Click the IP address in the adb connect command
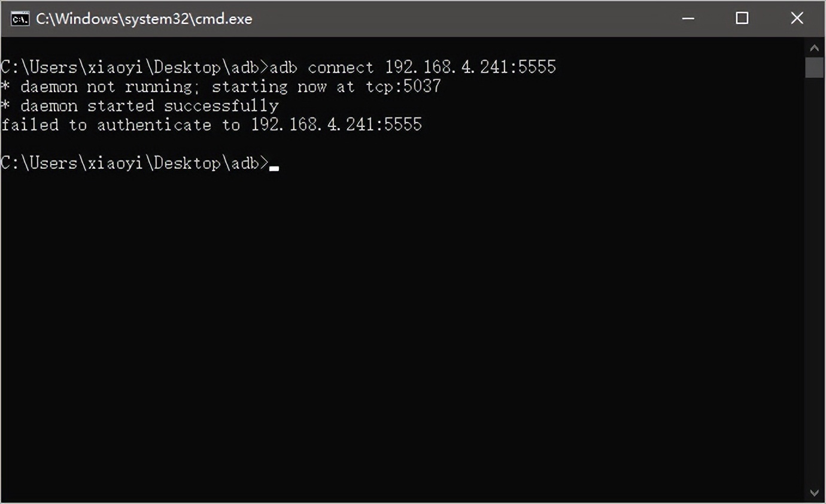Image resolution: width=826 pixels, height=504 pixels. click(470, 67)
